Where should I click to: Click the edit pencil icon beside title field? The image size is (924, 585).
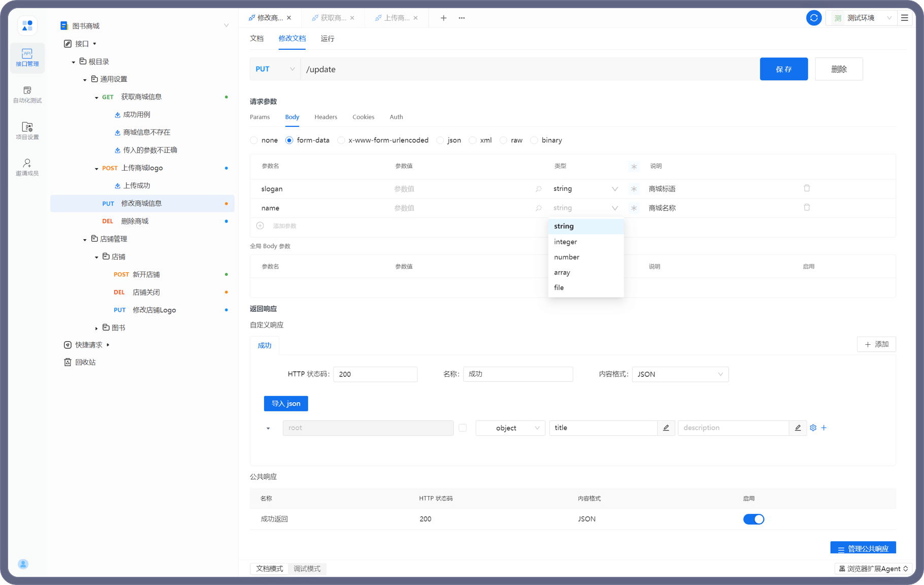pos(666,428)
